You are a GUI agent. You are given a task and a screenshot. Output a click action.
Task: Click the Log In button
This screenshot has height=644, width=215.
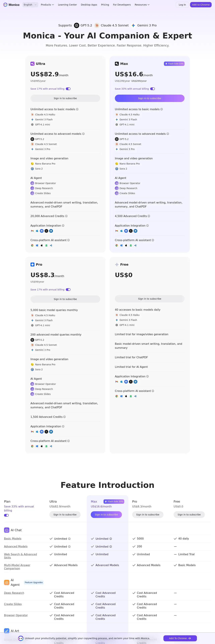[182, 5]
